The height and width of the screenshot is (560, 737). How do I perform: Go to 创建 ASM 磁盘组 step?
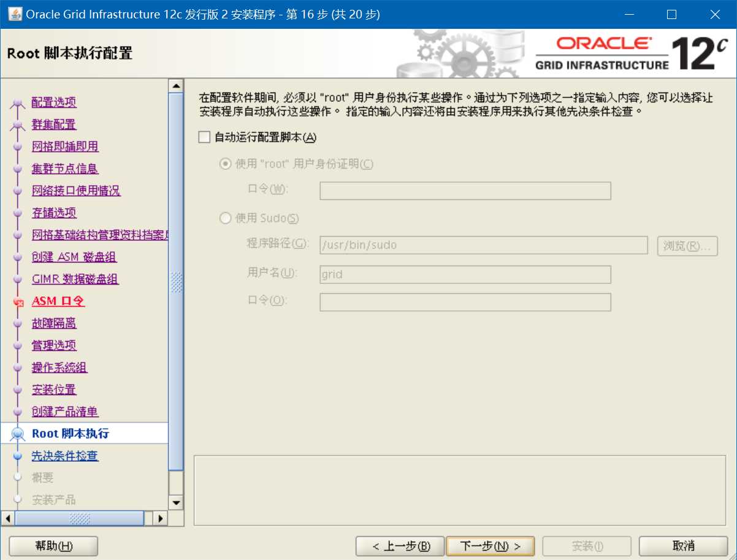(74, 257)
